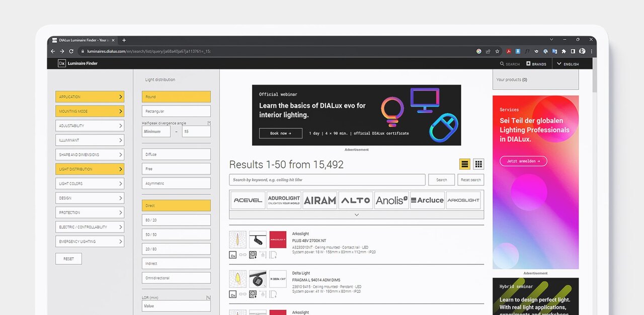Click the keyword search input field

(327, 180)
